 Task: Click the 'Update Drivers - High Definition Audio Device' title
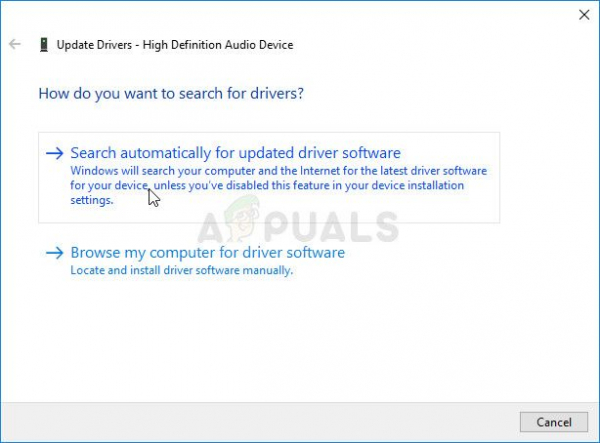pyautogui.click(x=175, y=45)
